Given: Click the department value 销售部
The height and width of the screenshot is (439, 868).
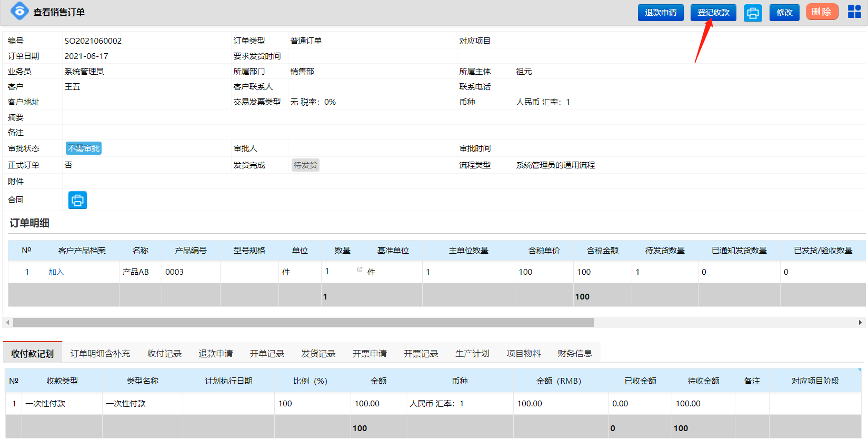Looking at the screenshot, I should 302,72.
